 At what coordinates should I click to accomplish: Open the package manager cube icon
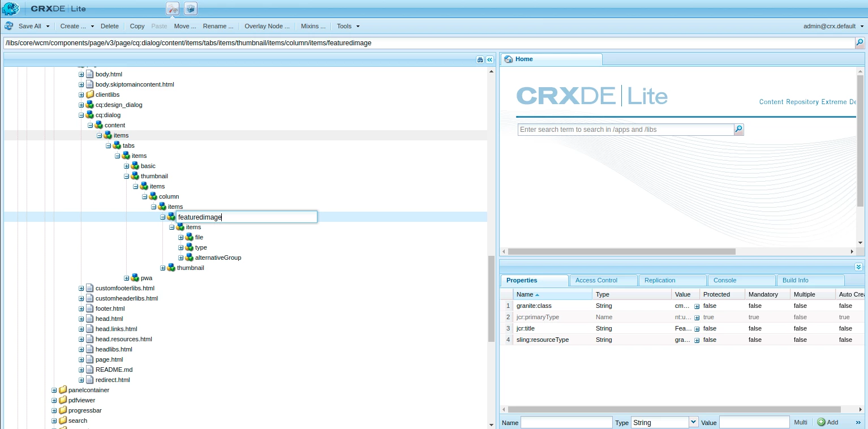(191, 8)
